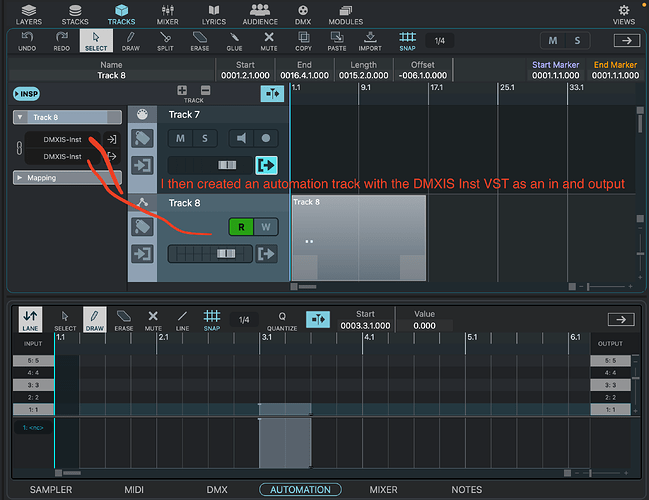The image size is (649, 500).
Task: Open the DMXIS-Inst input dropdown
Action: click(62, 139)
